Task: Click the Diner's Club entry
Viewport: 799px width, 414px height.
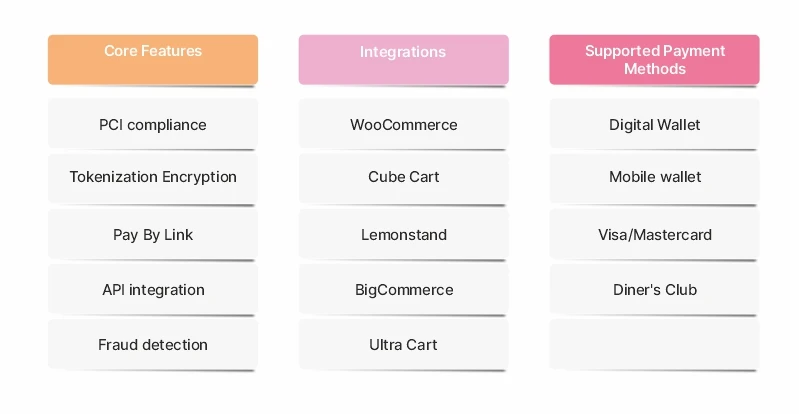Action: point(654,290)
